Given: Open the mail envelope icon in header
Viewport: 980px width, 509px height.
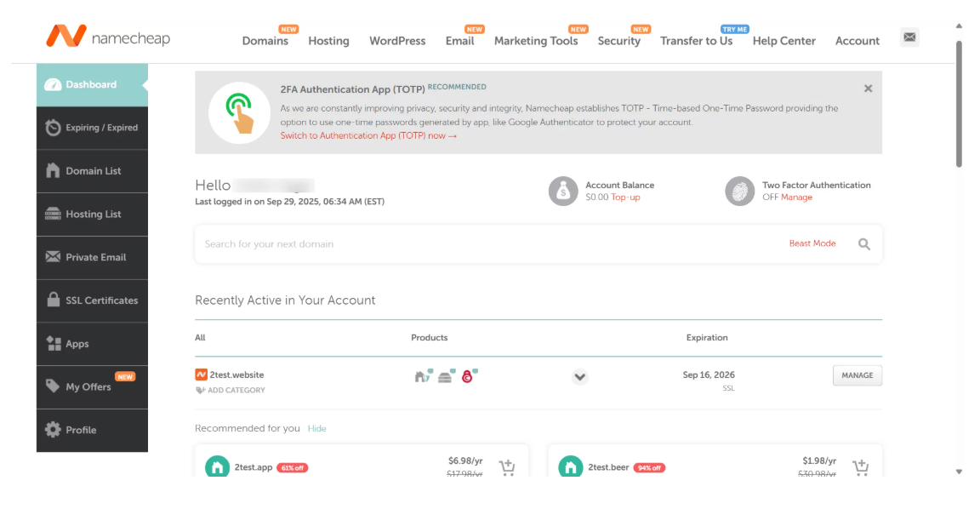Looking at the screenshot, I should click(x=909, y=37).
